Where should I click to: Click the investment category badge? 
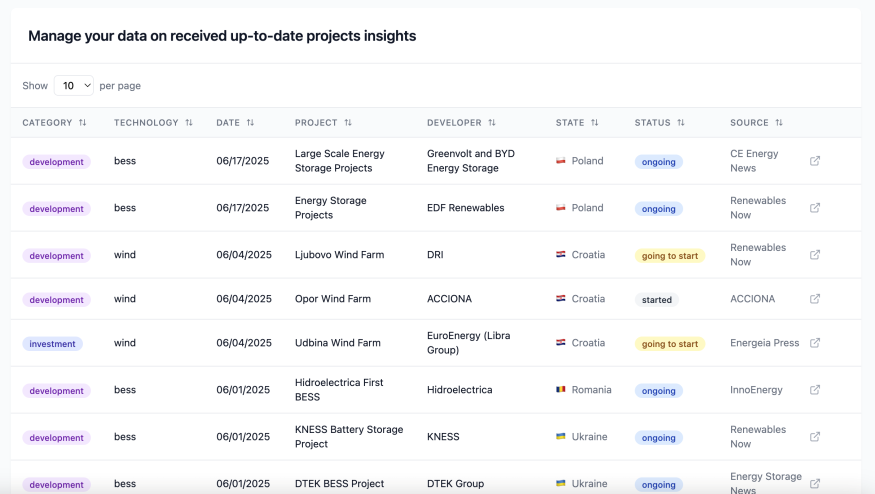52,344
